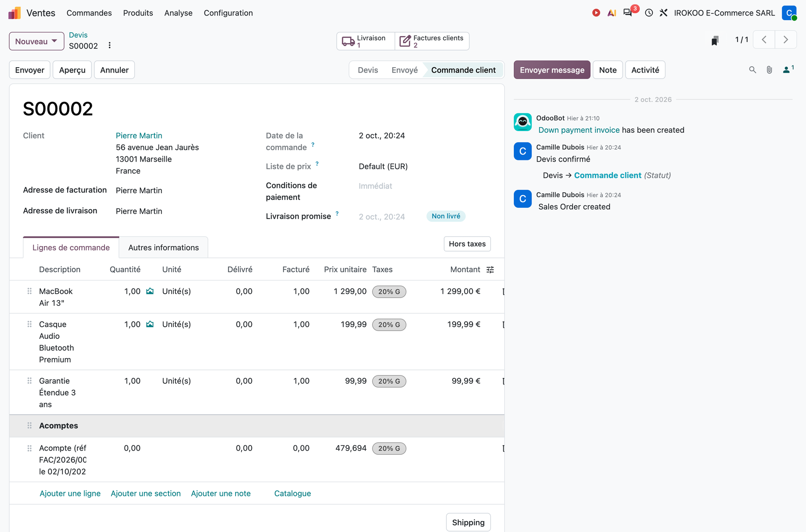Open column settings icon next to Montant
The height and width of the screenshot is (532, 806).
[490, 270]
